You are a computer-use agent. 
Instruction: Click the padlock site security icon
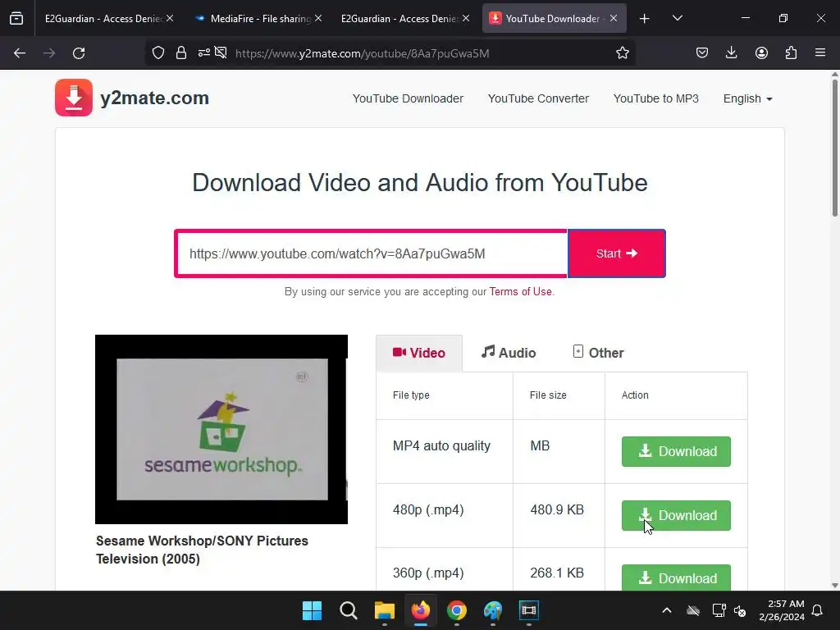[x=181, y=53]
